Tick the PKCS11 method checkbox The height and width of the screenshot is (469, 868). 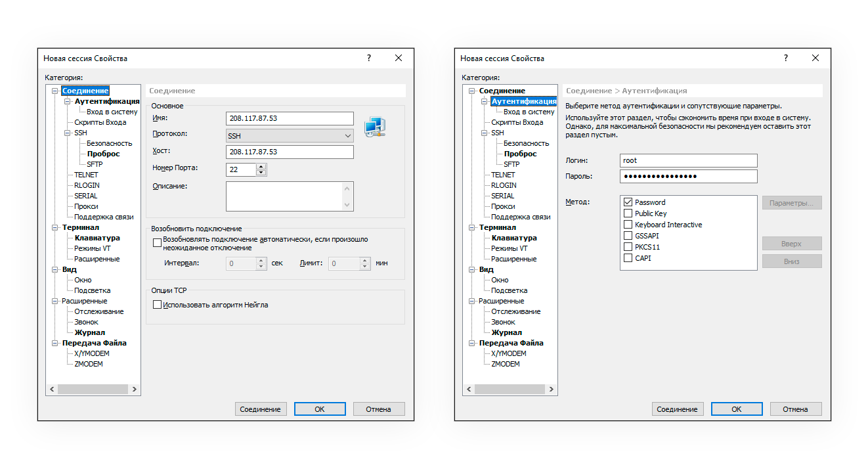[x=628, y=247]
